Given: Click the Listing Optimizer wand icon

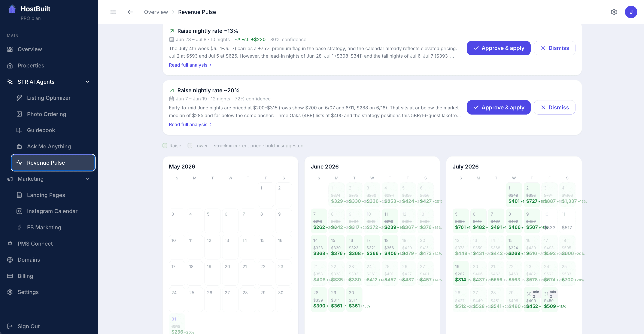Looking at the screenshot, I should click(19, 98).
